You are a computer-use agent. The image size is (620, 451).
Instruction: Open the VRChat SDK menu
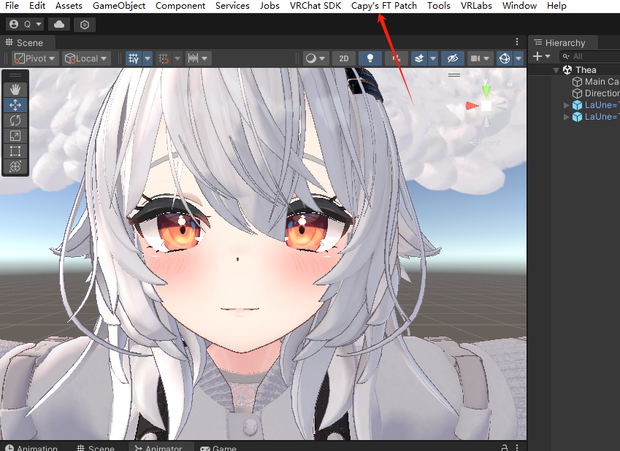315,6
